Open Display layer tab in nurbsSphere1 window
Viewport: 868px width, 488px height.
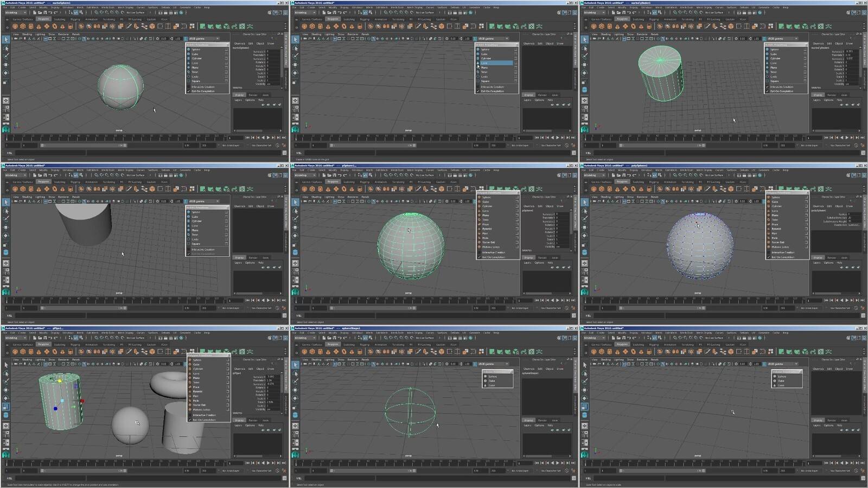pyautogui.click(x=239, y=95)
